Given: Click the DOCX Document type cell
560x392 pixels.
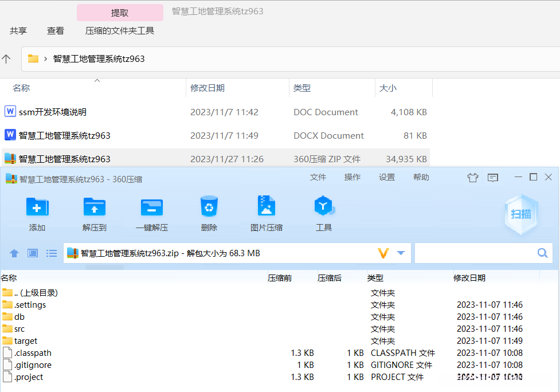Looking at the screenshot, I should click(x=328, y=136).
